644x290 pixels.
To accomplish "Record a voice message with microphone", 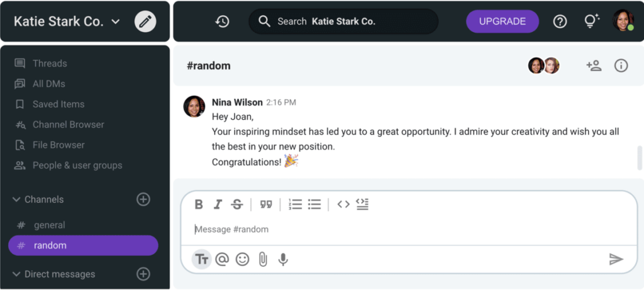I will pos(284,259).
